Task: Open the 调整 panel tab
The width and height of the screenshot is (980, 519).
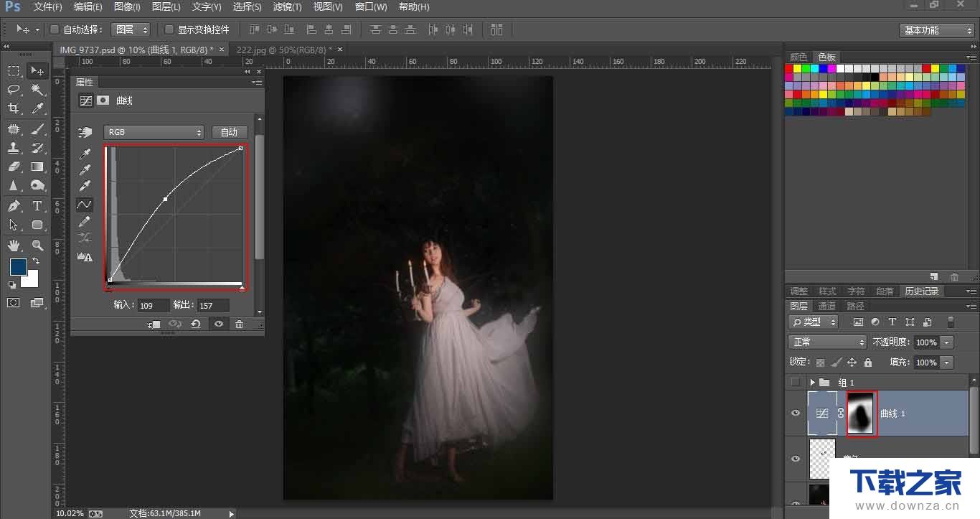Action: click(x=799, y=291)
